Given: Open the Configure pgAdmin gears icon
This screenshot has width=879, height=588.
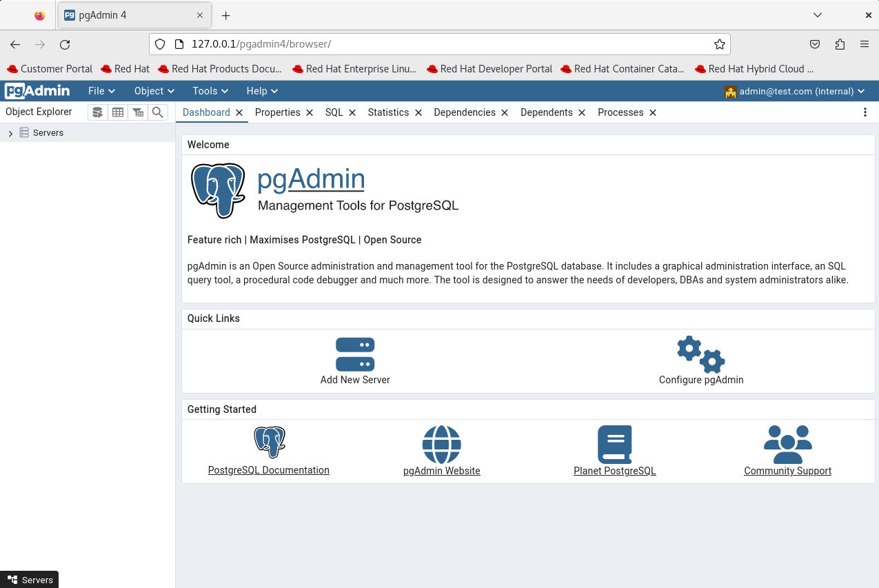Looking at the screenshot, I should pos(700,354).
